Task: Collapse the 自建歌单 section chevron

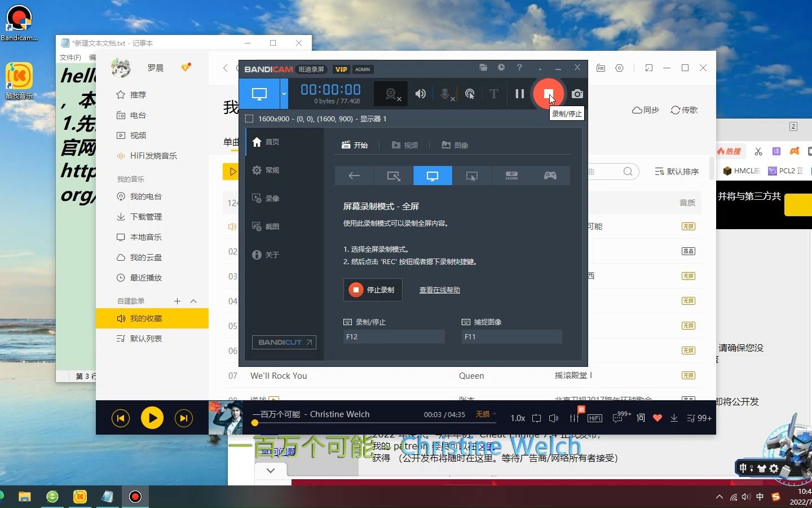Action: pyautogui.click(x=193, y=301)
